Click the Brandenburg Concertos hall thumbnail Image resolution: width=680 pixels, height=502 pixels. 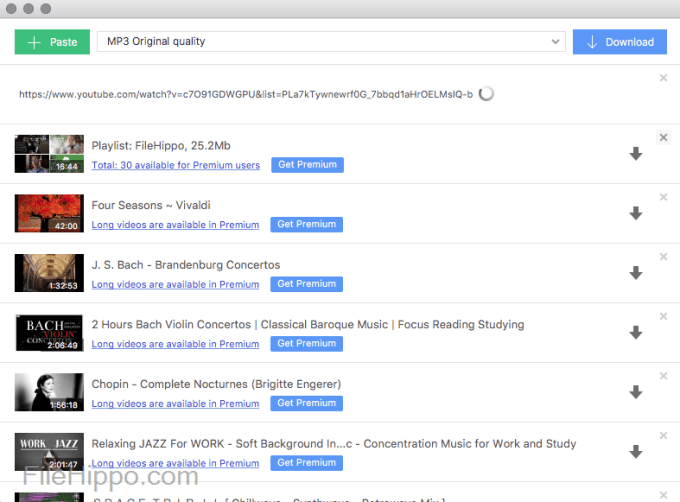pos(49,273)
